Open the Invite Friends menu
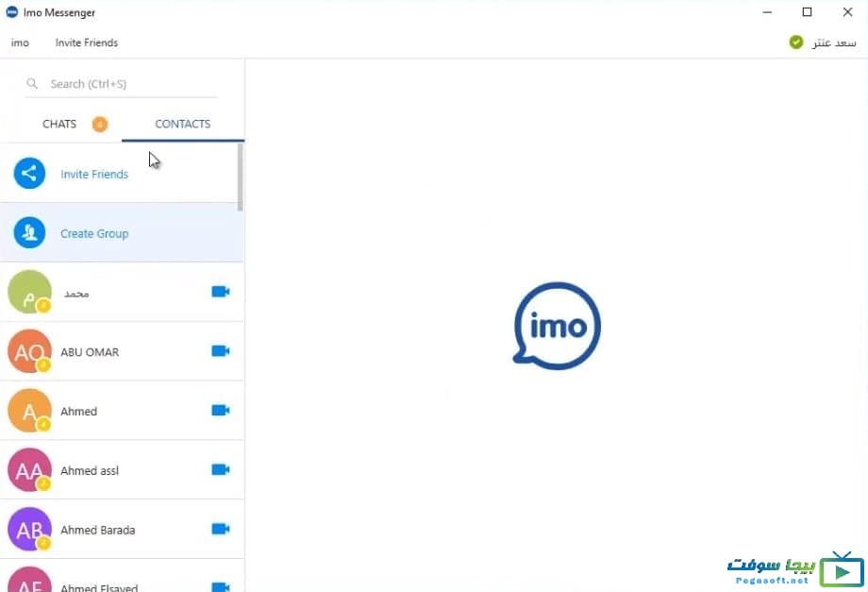868x592 pixels. (87, 42)
